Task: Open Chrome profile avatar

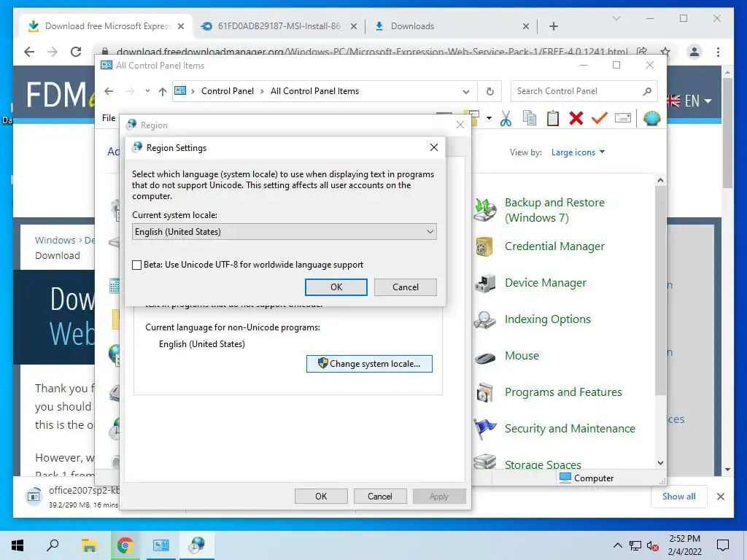Action: coord(694,52)
